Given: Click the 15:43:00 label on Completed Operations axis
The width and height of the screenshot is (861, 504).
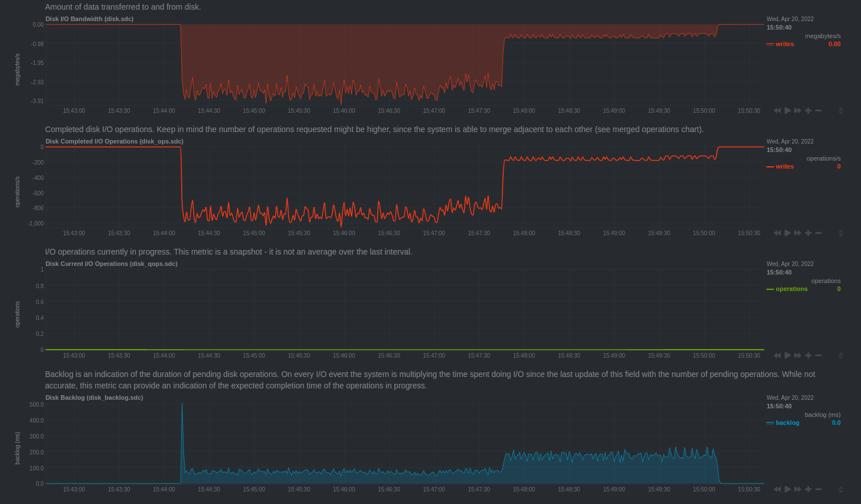Looking at the screenshot, I should (x=74, y=233).
